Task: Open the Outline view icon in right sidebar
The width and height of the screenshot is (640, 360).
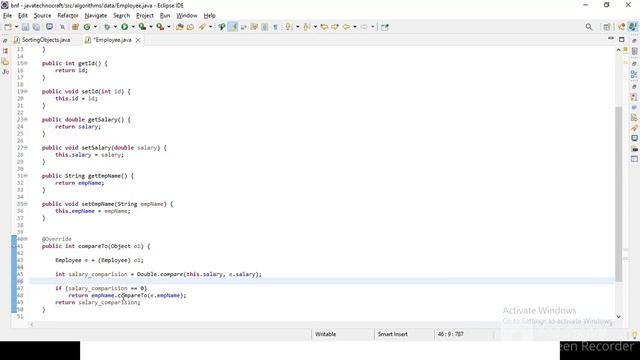Action: point(634,74)
